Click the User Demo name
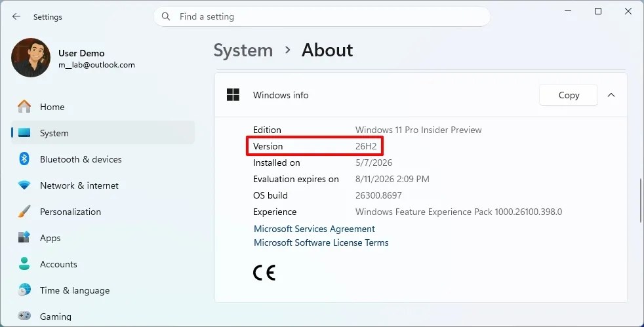Viewport: 644px width, 327px height. coord(81,53)
